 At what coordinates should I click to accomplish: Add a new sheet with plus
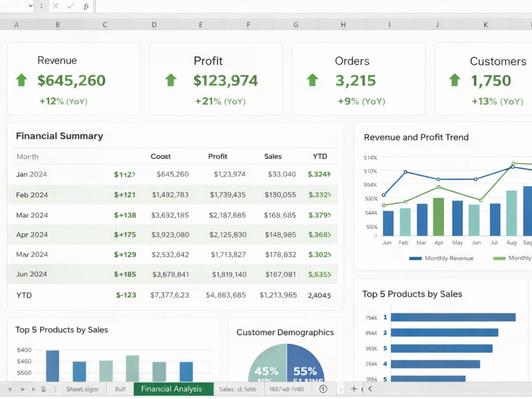point(354,389)
